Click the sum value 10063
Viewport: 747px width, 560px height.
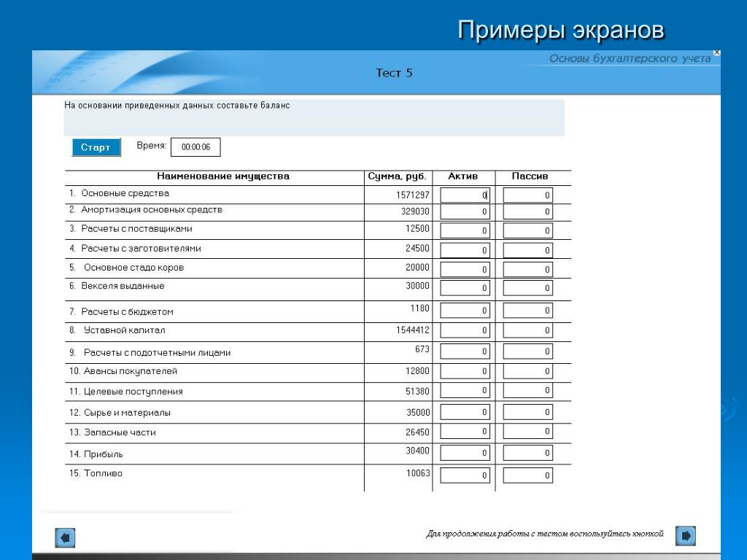click(x=418, y=473)
